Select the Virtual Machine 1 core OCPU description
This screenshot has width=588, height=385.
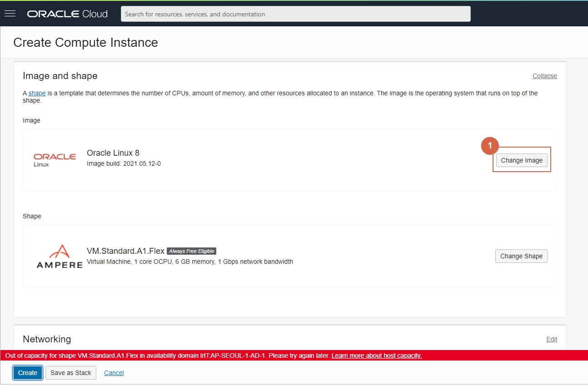click(x=190, y=262)
